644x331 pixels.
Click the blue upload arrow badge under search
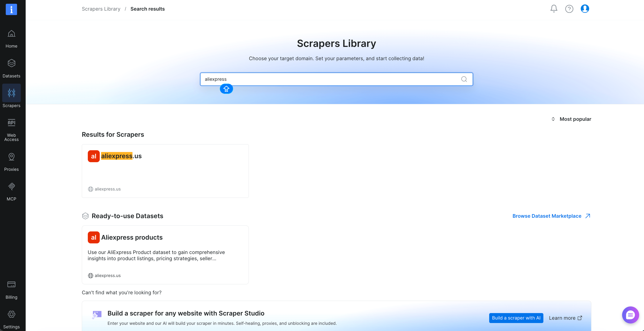226,89
